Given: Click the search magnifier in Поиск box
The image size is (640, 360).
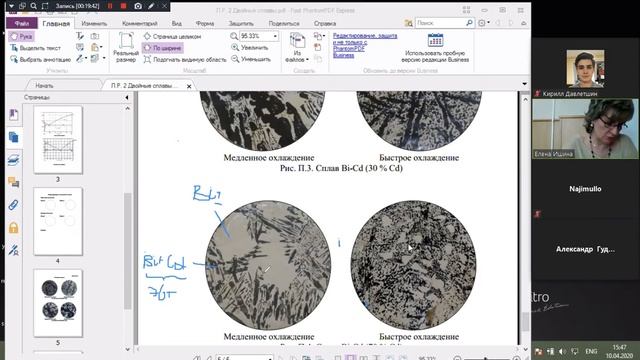Looking at the screenshot, I should click(x=469, y=23).
